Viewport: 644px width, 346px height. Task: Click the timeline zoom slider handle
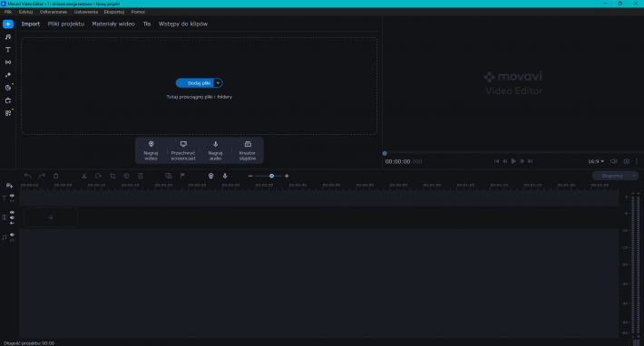[x=271, y=176]
